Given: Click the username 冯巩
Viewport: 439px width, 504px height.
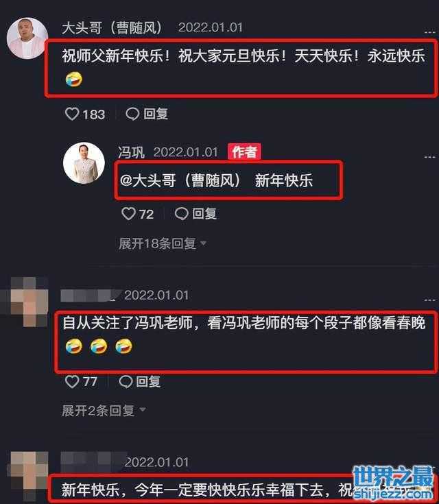Looking at the screenshot, I should (131, 152).
